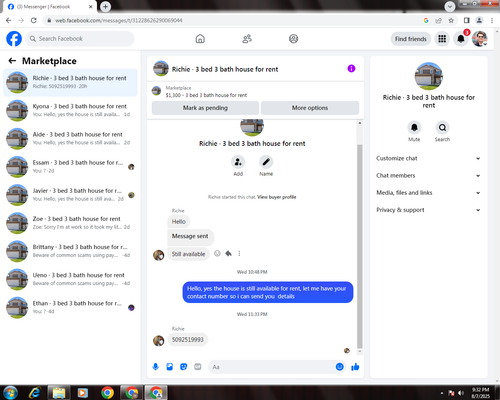500x400 pixels.
Task: Click the chat scrollbar
Action: (x=360, y=246)
